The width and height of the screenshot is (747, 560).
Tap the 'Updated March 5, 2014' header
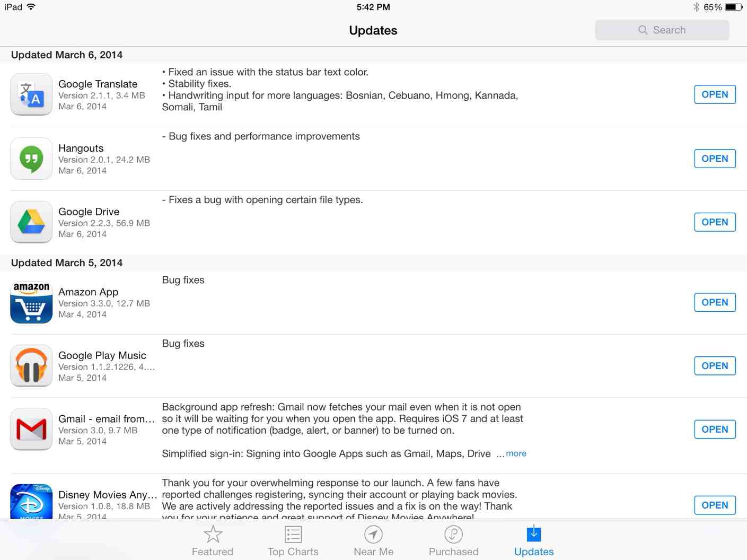point(67,262)
